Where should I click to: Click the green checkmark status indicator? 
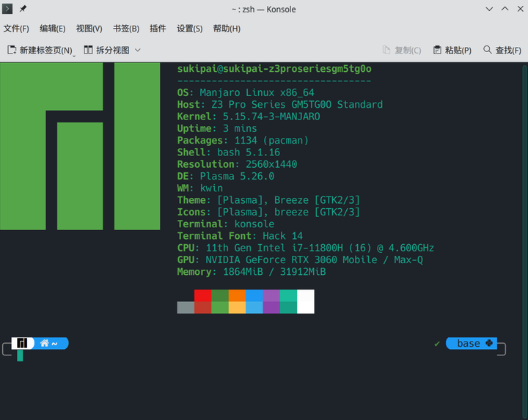pos(437,344)
